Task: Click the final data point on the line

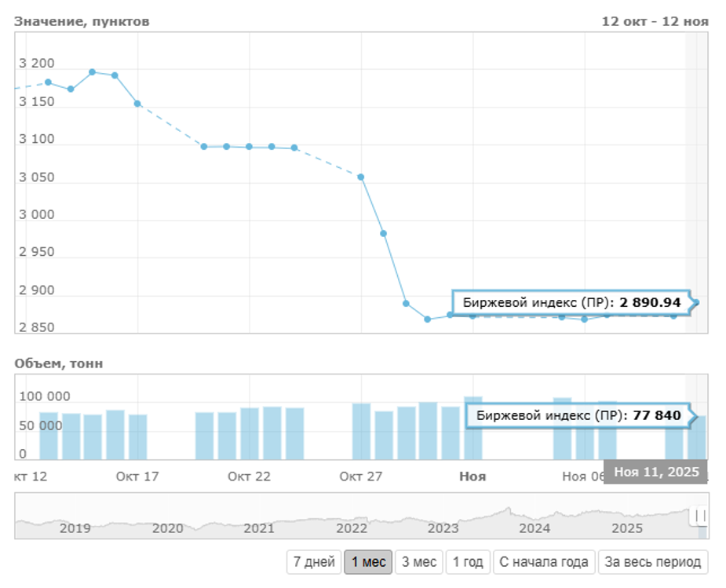Action: (x=696, y=302)
